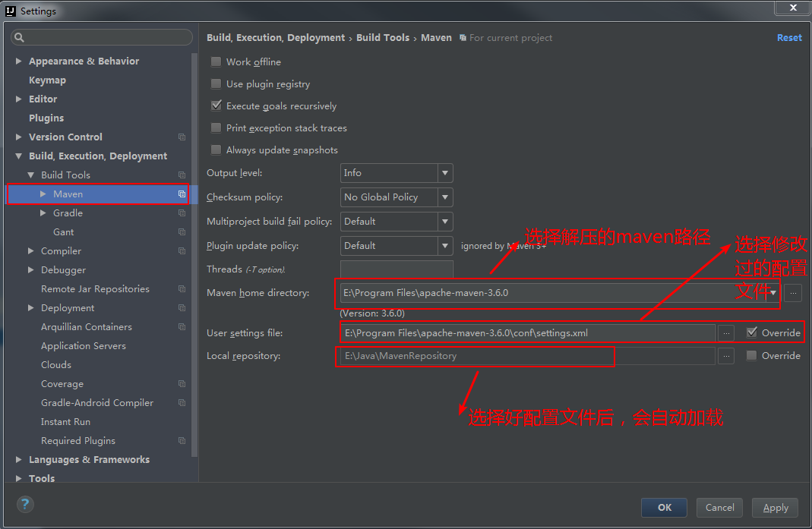
Task: Open the help question mark icon
Action: tap(25, 504)
